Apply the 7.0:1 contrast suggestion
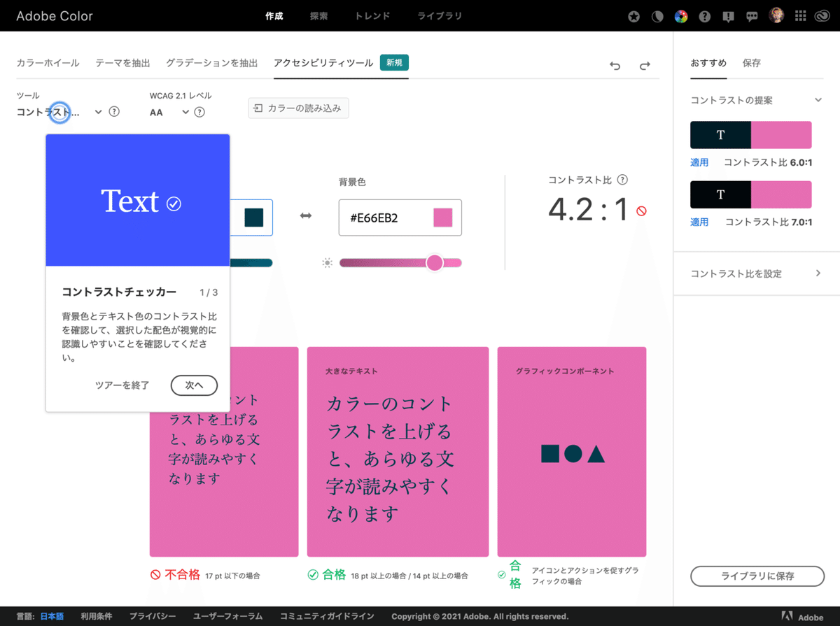 pos(699,222)
